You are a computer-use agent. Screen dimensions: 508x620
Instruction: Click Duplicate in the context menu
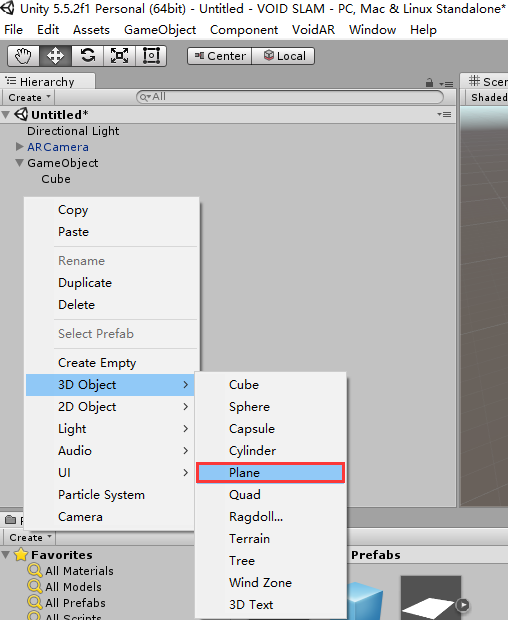pyautogui.click(x=85, y=283)
